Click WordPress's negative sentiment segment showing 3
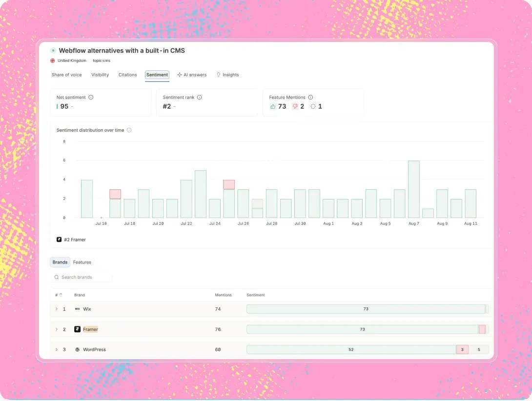 pyautogui.click(x=462, y=350)
